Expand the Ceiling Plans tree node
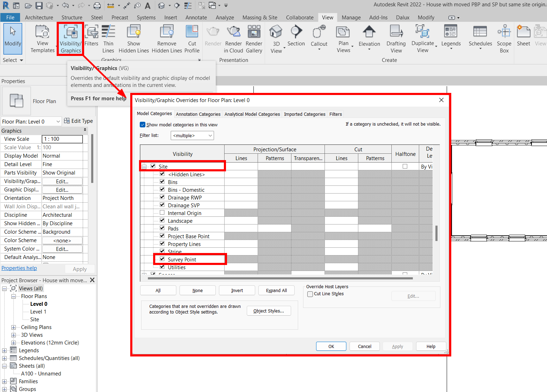Viewport: 547px width, 392px height. [x=13, y=327]
